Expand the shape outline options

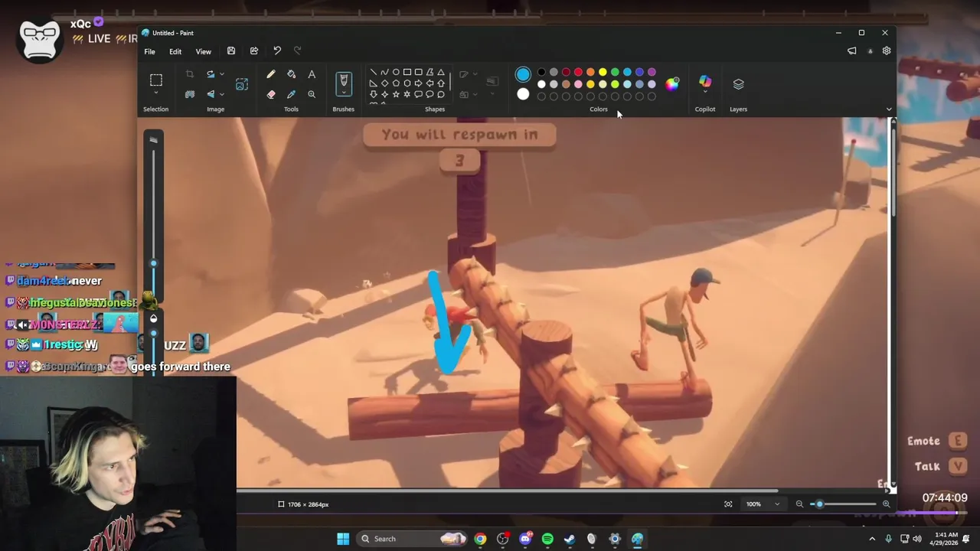[474, 74]
